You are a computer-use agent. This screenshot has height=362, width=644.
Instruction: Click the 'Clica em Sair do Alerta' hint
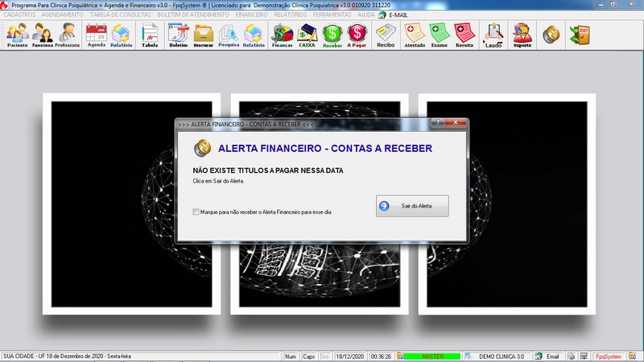(x=218, y=180)
